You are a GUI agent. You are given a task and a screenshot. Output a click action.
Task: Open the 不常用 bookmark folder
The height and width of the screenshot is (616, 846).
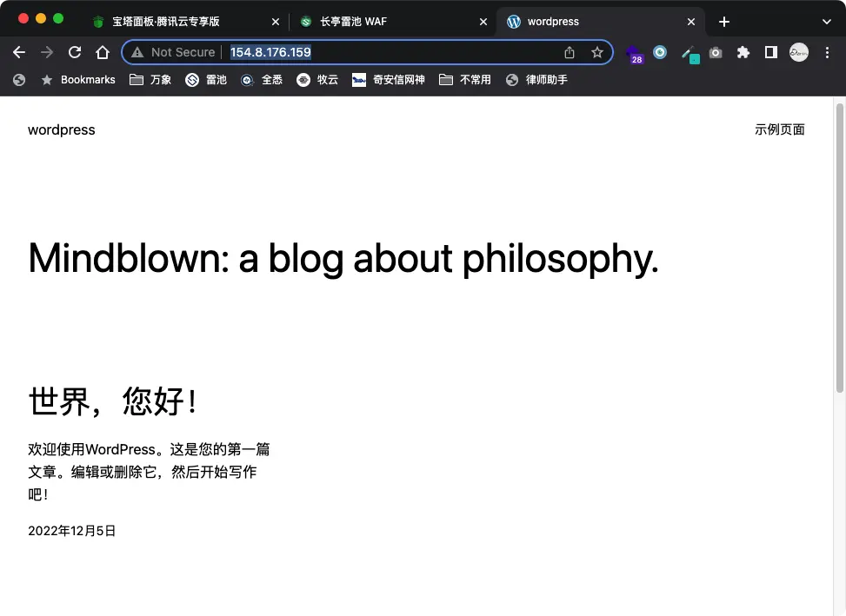[x=465, y=80]
